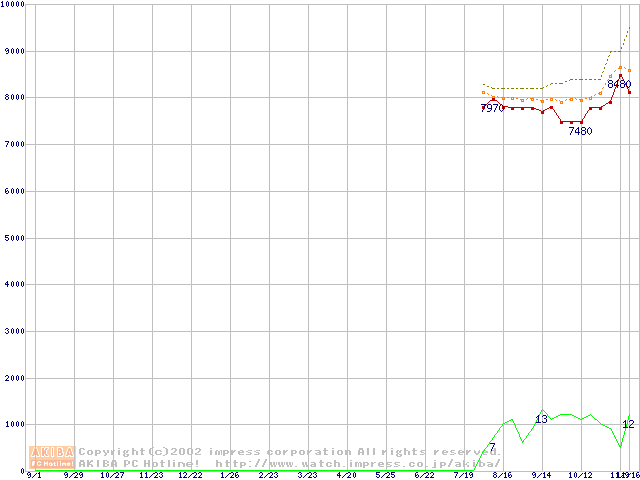
Task: Click the 7/19 date on x-axis
Action: (x=463, y=475)
